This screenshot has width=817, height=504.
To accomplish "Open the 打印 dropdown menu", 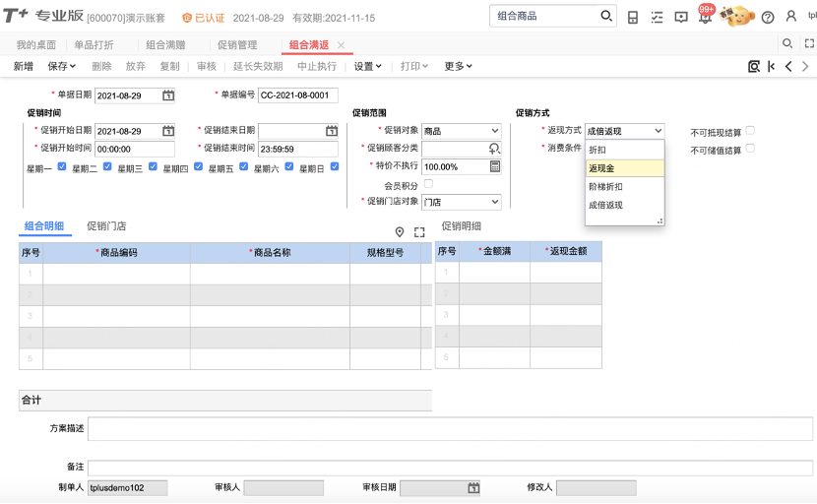I will [x=413, y=66].
